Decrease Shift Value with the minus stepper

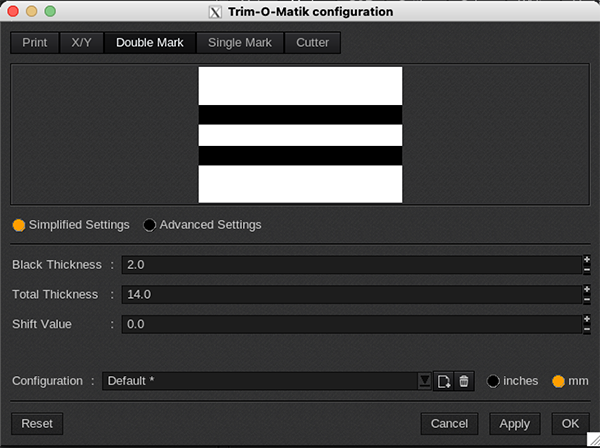587,329
